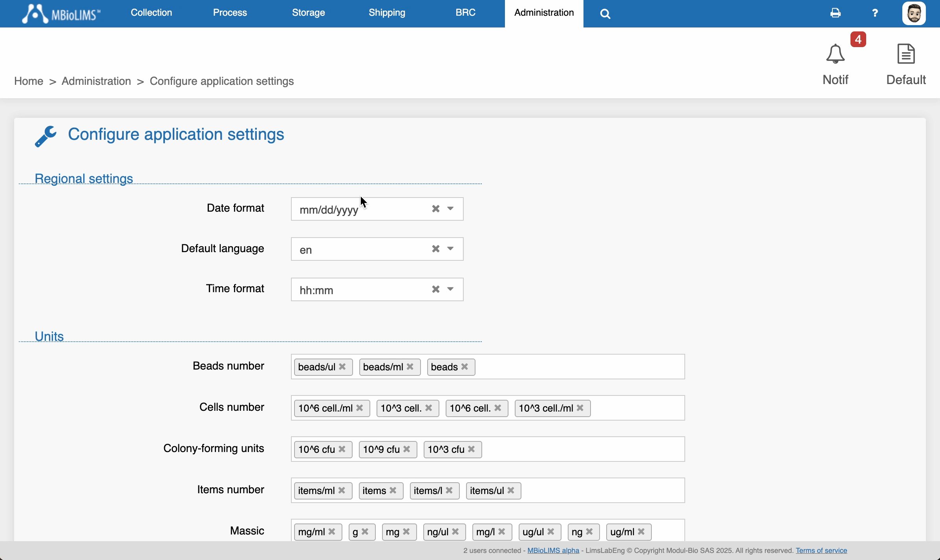Click the MBioLIMS alpha footer link
This screenshot has height=560, width=940.
point(553,550)
